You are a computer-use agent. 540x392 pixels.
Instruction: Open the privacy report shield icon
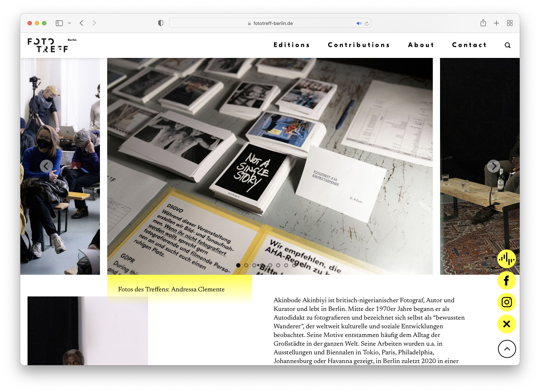(x=161, y=23)
